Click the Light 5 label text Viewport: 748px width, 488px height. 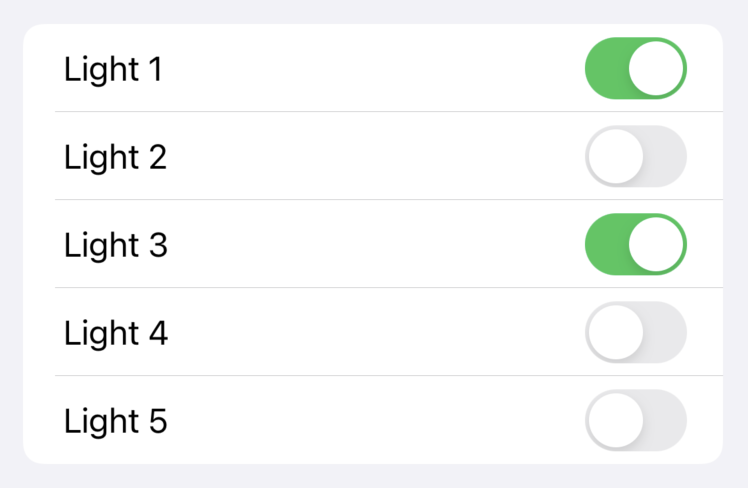coord(115,421)
